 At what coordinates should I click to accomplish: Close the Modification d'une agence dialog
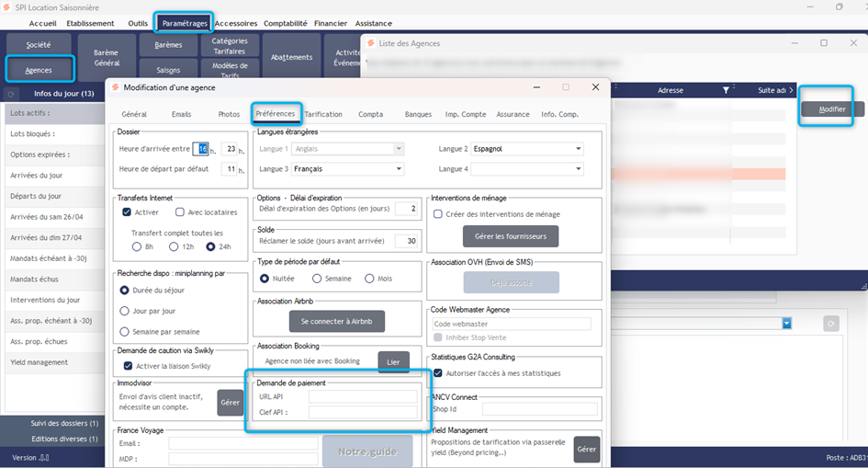click(x=595, y=87)
